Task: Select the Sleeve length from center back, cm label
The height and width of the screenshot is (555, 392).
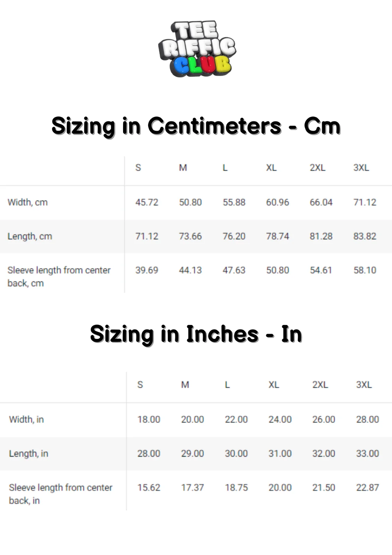Action: click(x=59, y=276)
